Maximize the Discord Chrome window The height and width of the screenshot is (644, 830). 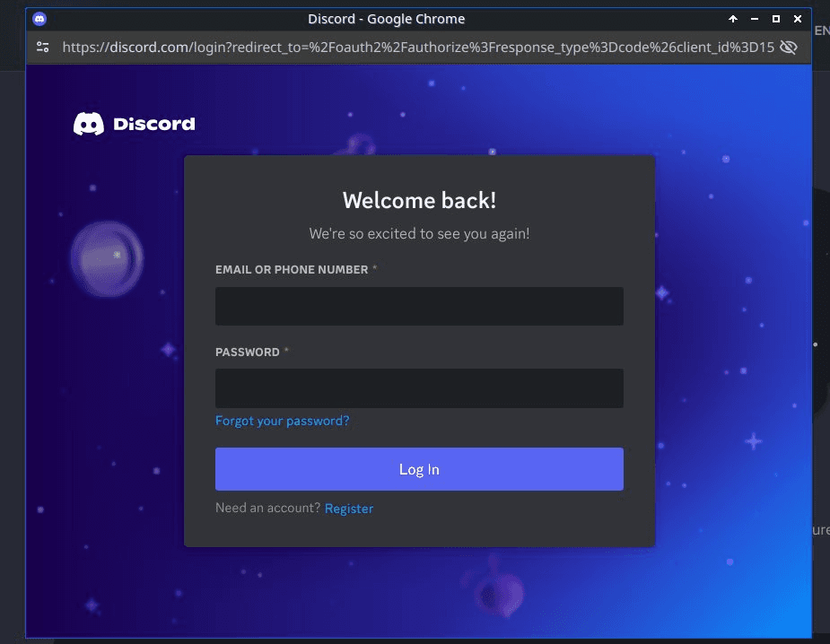[x=776, y=19]
